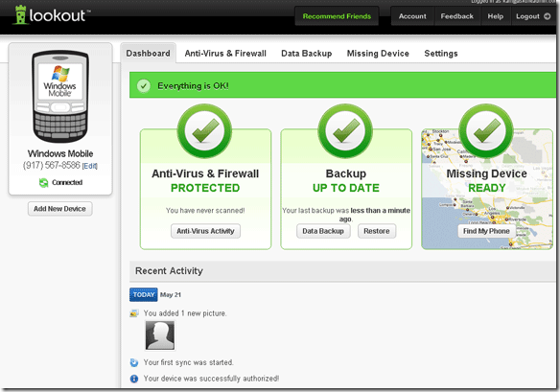560x392 pixels.
Task: Open the Account page
Action: (x=412, y=16)
